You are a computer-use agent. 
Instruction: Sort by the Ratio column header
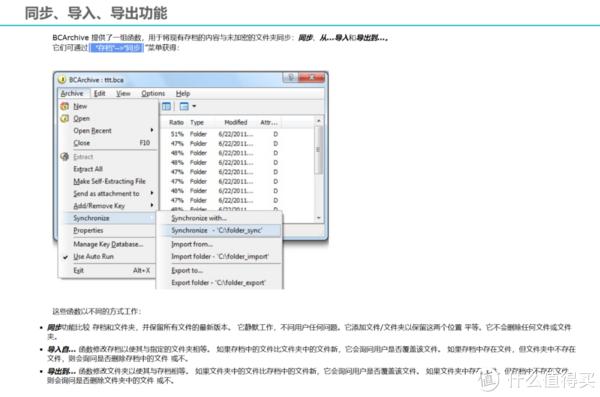pyautogui.click(x=176, y=122)
